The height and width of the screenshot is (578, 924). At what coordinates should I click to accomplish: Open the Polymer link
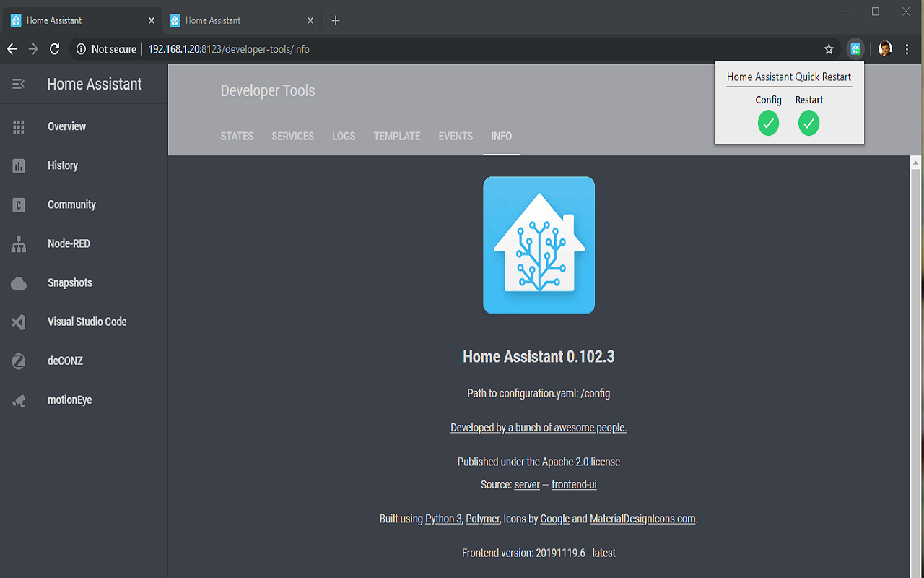pyautogui.click(x=483, y=519)
